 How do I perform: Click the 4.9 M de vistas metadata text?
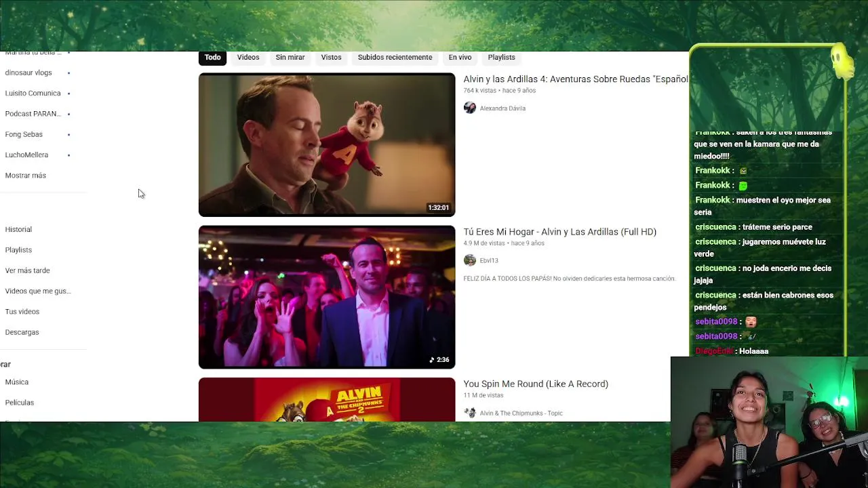(x=484, y=243)
